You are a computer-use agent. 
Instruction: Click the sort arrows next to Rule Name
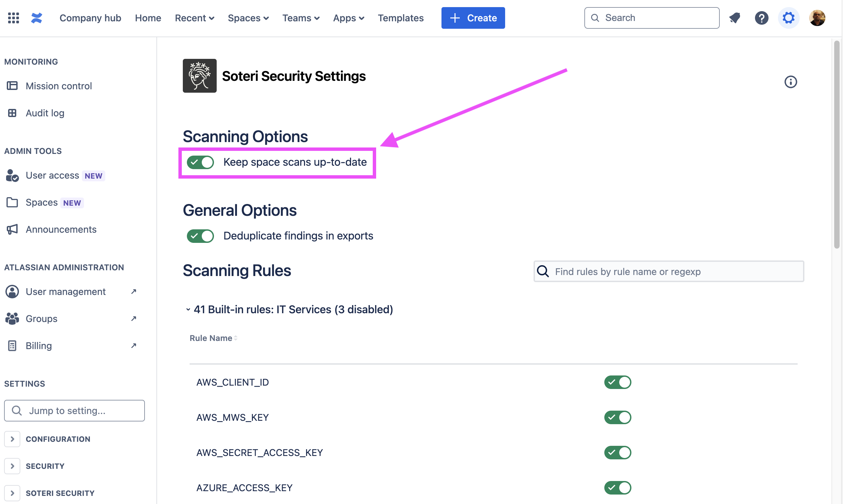[x=236, y=338]
